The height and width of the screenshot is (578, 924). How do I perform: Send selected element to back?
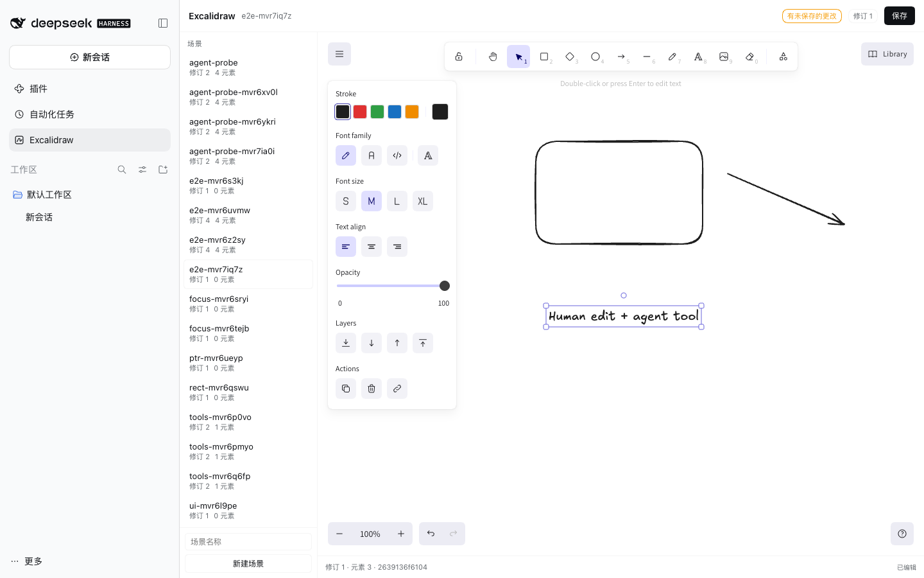click(346, 343)
